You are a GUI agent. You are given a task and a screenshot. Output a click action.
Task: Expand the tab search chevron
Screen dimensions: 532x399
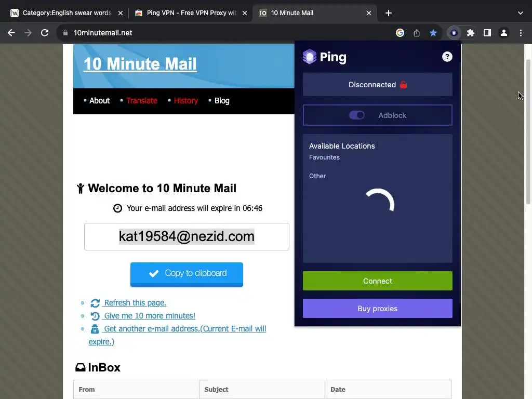(x=521, y=13)
